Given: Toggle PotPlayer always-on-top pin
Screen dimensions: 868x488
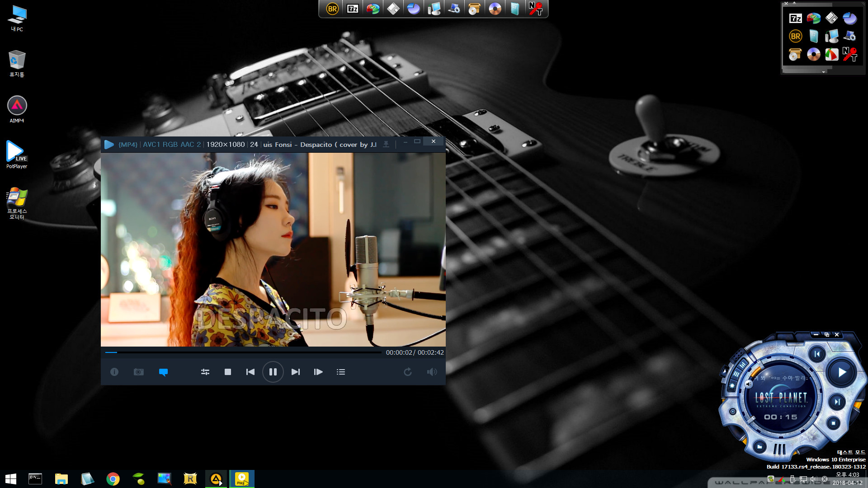Looking at the screenshot, I should click(x=386, y=144).
